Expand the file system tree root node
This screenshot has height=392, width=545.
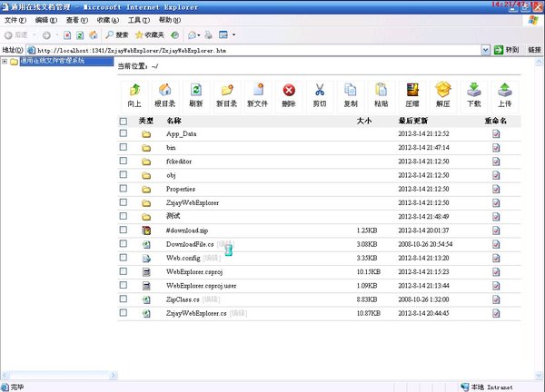[x=5, y=62]
